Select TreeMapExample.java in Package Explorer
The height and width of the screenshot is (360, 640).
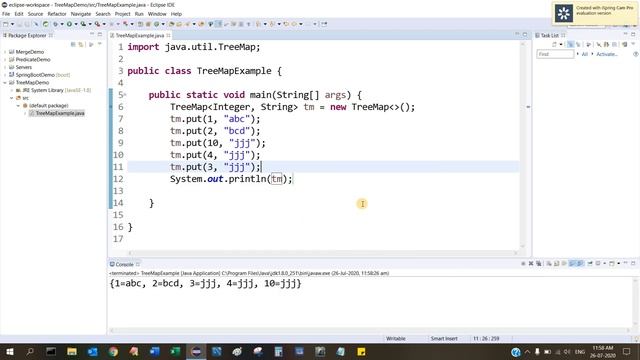(x=60, y=113)
